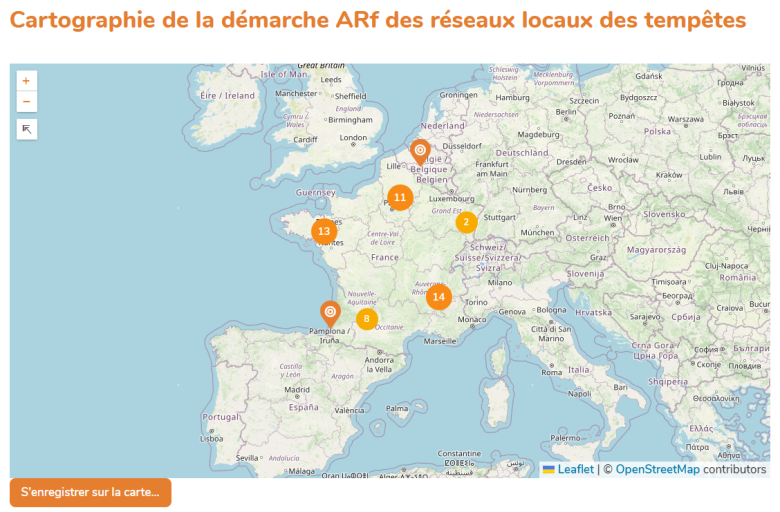Expand the yellow cluster marked 8
This screenshot has height=512, width=780.
tap(367, 319)
